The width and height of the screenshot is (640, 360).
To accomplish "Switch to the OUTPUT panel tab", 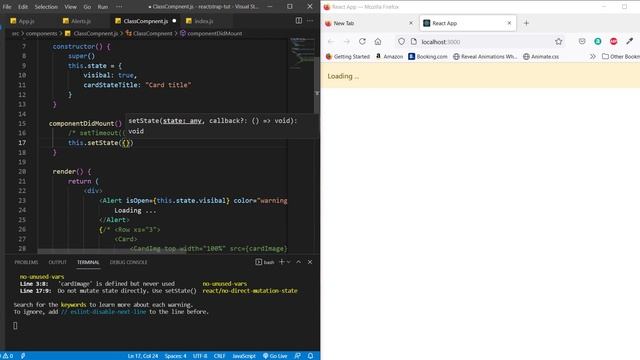I will (x=58, y=262).
